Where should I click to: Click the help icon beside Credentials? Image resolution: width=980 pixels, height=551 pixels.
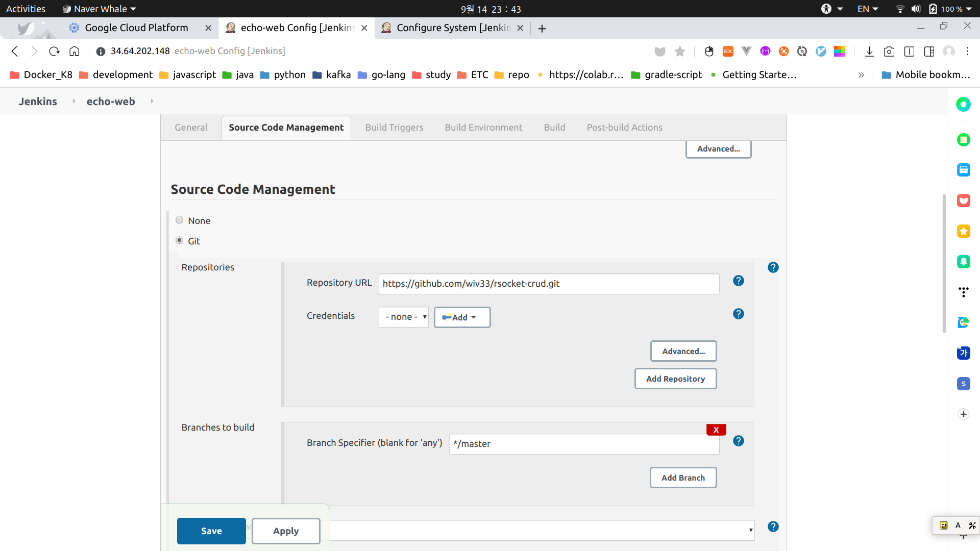point(738,314)
